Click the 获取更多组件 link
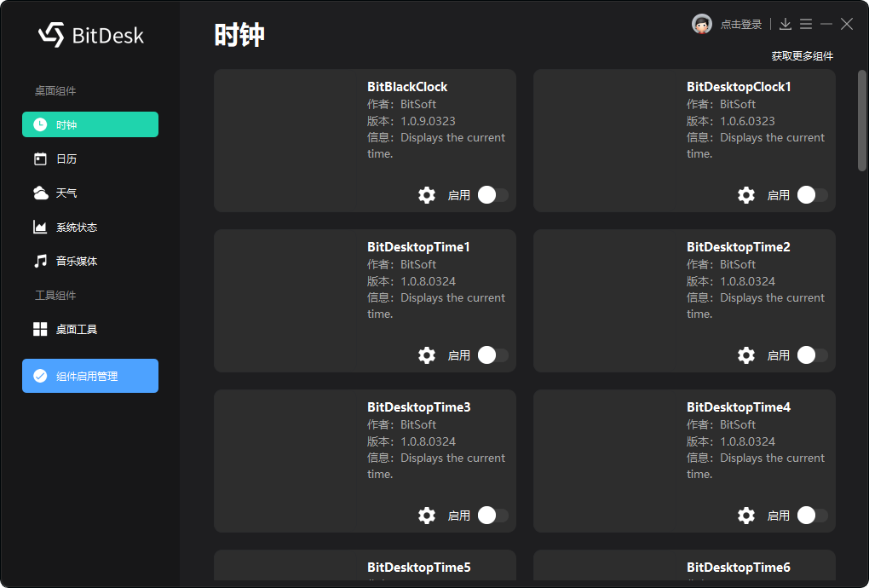This screenshot has width=869, height=588. 802,56
